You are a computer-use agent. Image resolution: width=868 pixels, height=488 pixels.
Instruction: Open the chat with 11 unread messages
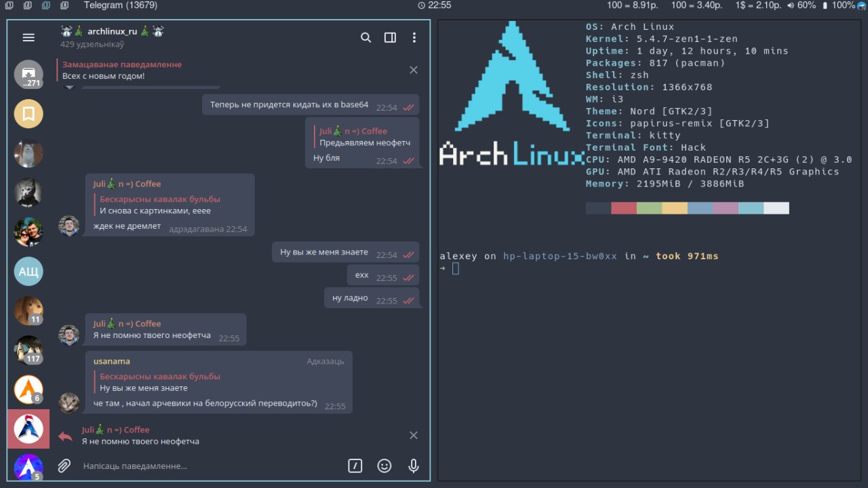click(x=28, y=311)
